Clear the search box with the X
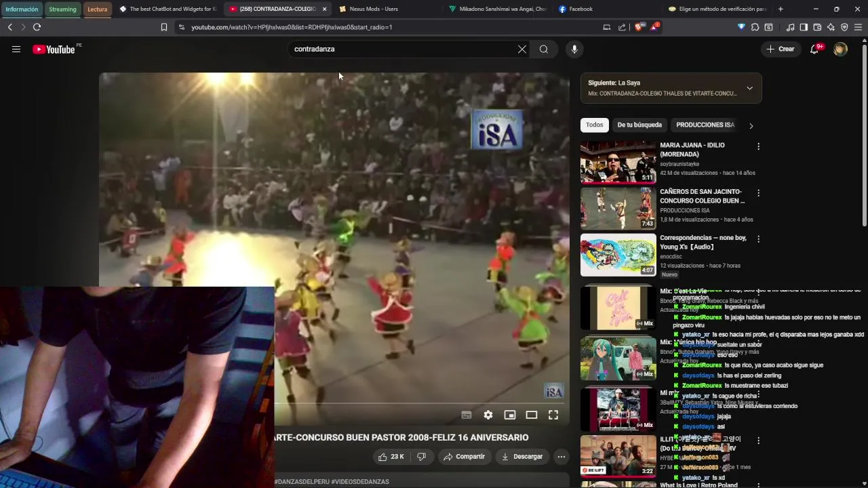 coord(522,49)
